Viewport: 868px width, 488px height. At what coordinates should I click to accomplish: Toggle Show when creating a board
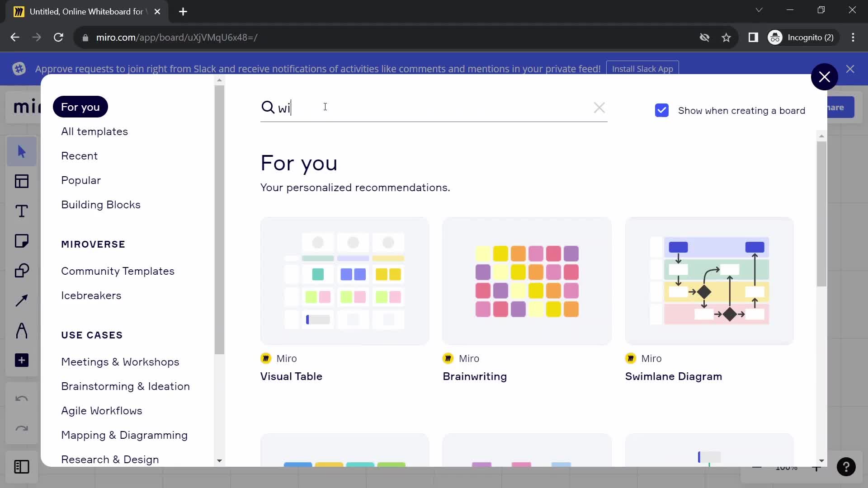click(x=662, y=110)
